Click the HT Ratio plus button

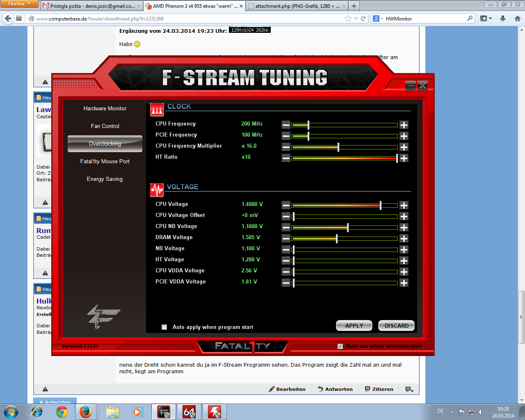click(x=404, y=158)
